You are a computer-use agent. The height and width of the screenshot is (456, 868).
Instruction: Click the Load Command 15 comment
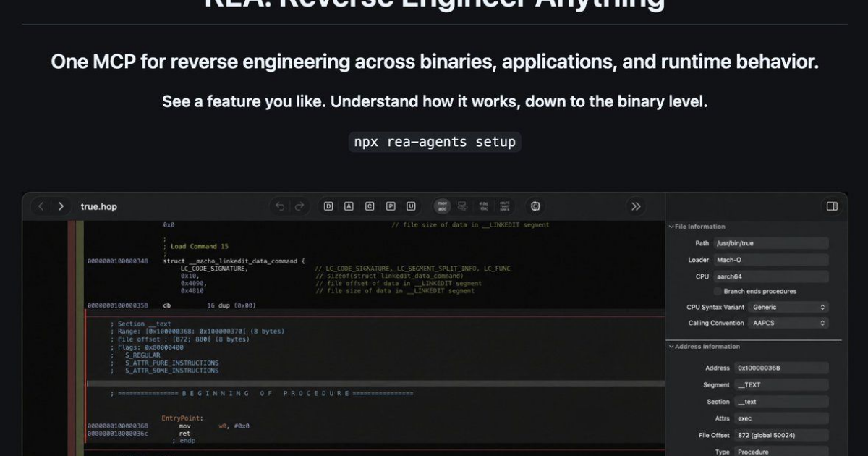[x=195, y=246]
